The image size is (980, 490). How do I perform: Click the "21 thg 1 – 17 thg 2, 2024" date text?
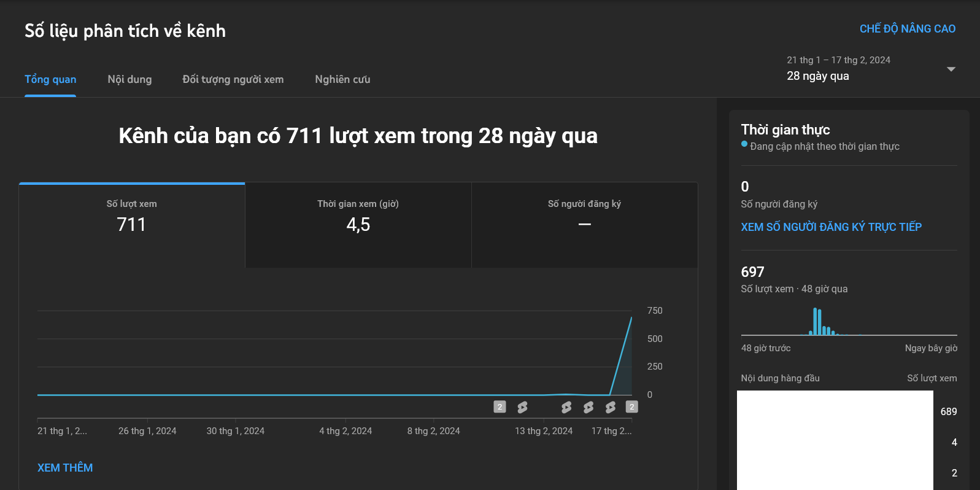pos(838,60)
